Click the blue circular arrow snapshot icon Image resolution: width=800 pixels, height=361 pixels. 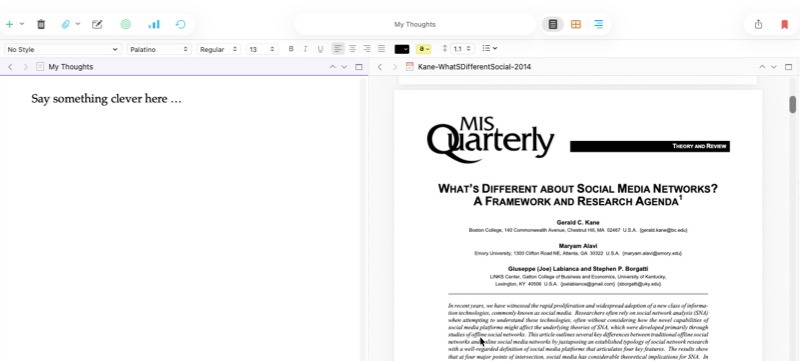coord(181,24)
